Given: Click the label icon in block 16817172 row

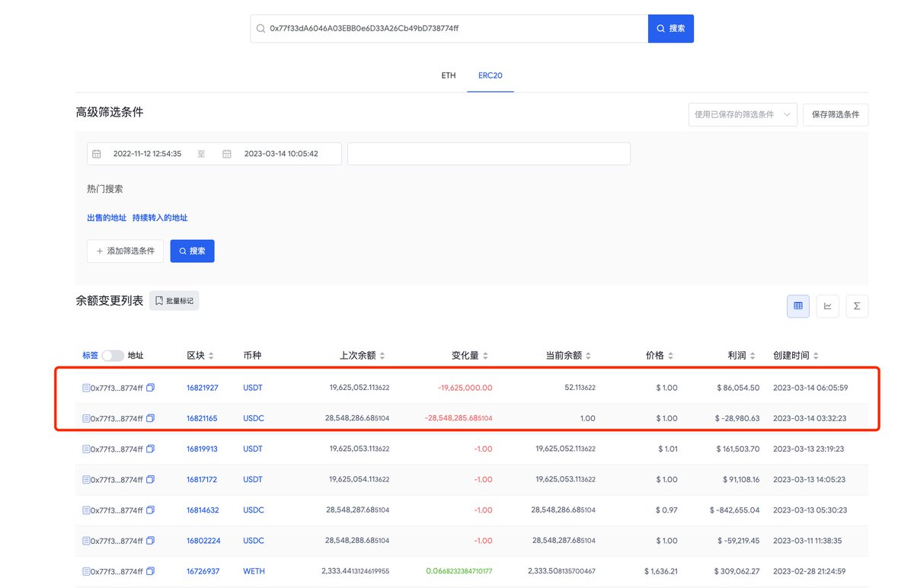Looking at the screenshot, I should point(86,479).
